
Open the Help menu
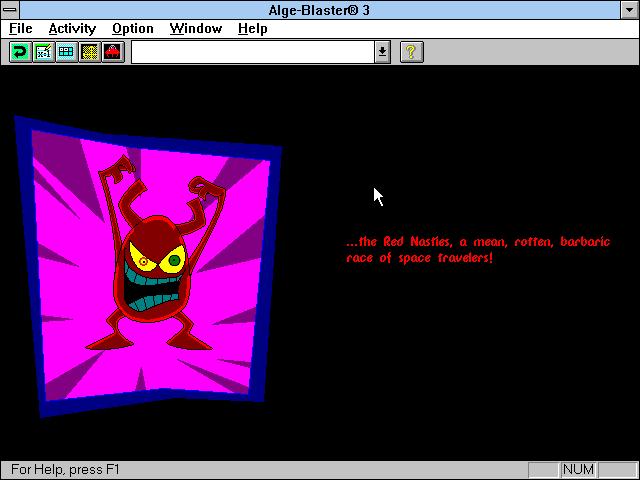(x=253, y=29)
